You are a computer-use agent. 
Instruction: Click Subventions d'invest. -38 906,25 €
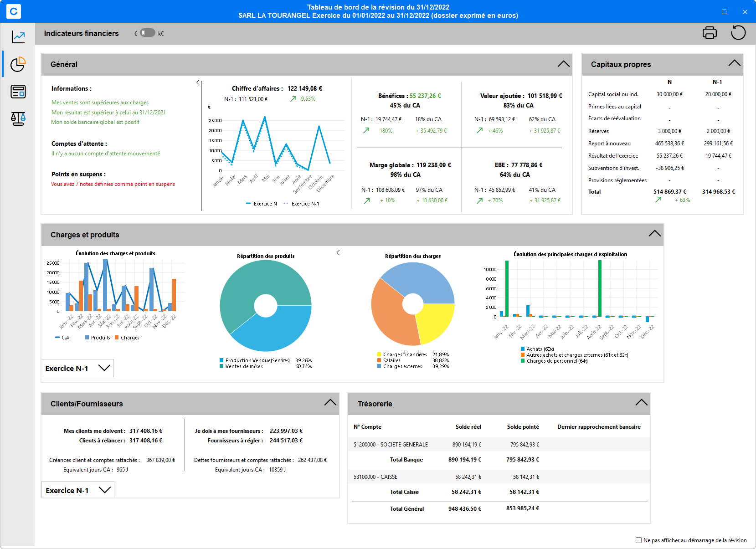(x=670, y=168)
